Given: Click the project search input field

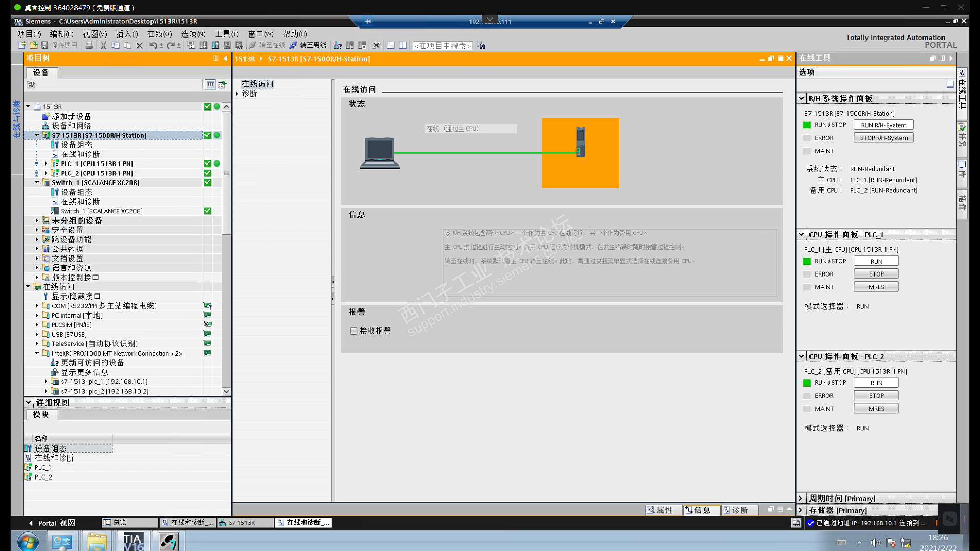Looking at the screenshot, I should coord(443,46).
